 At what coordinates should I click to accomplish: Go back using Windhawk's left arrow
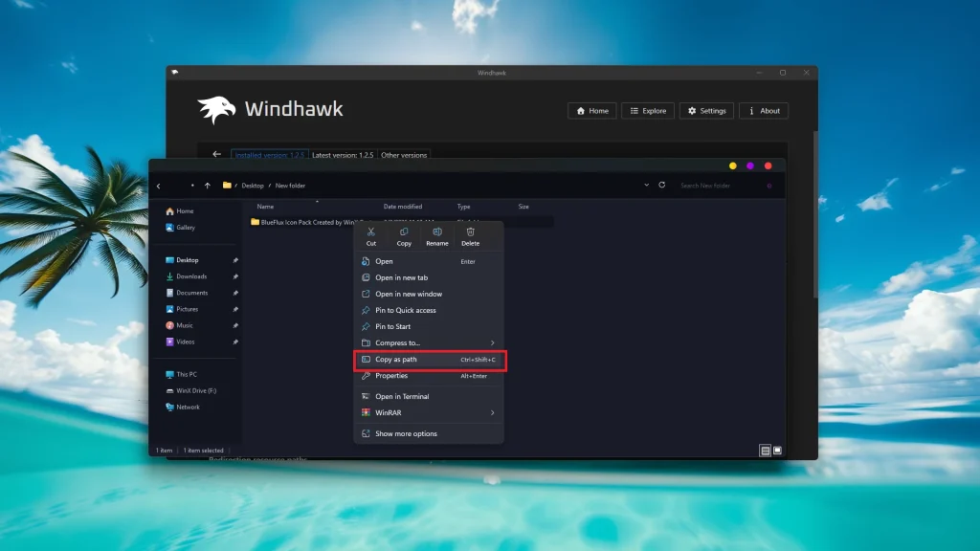(x=216, y=154)
